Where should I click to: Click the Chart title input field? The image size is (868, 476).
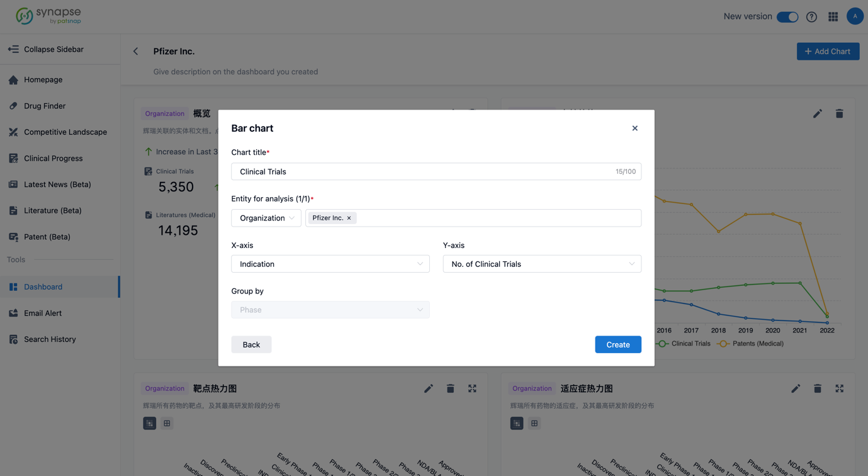tap(422, 172)
